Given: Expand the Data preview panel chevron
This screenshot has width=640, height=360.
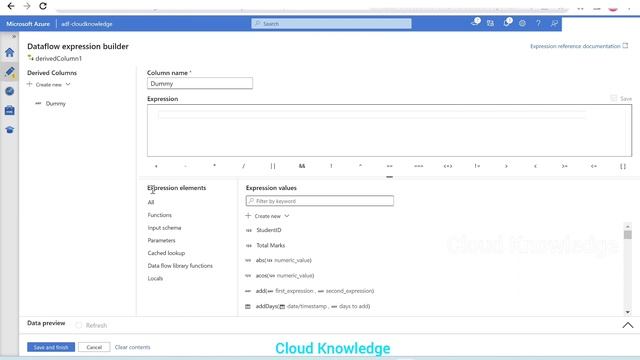Looking at the screenshot, I should coord(628,325).
